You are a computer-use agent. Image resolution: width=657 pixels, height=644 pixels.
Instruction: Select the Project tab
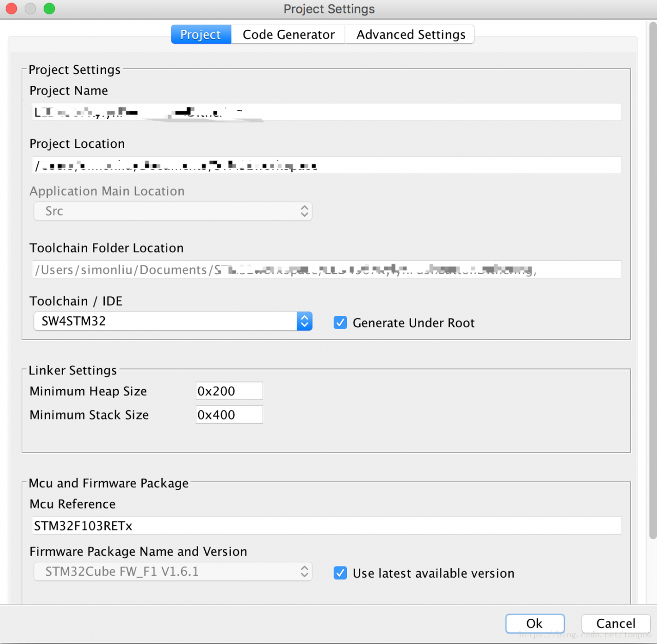[x=201, y=34]
